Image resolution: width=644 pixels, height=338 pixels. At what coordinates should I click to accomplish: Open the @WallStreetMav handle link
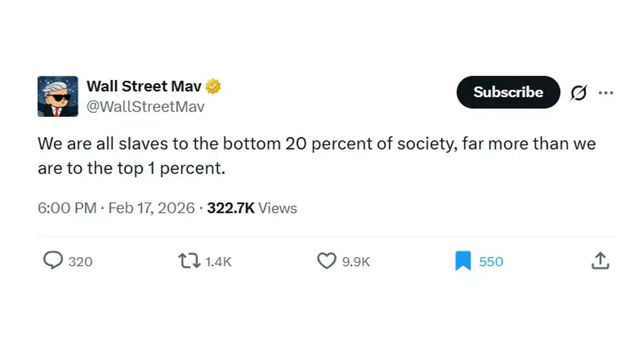(145, 107)
